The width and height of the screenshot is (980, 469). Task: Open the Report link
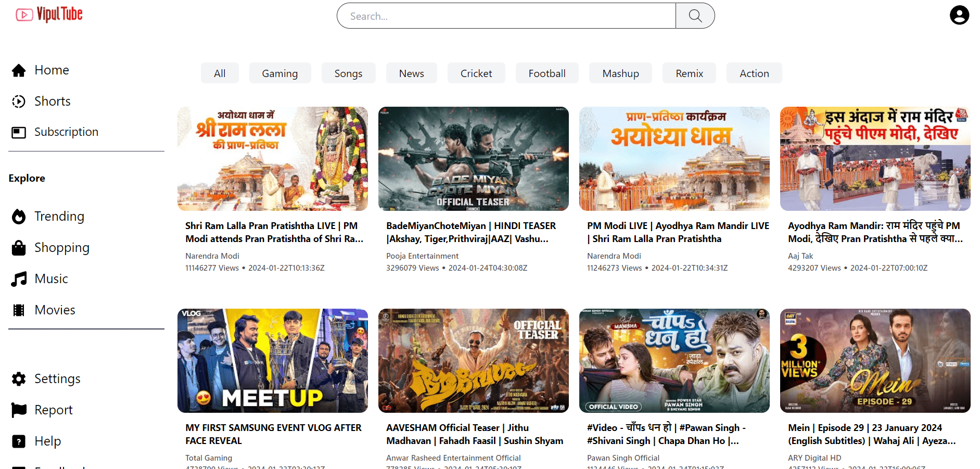pyautogui.click(x=53, y=410)
